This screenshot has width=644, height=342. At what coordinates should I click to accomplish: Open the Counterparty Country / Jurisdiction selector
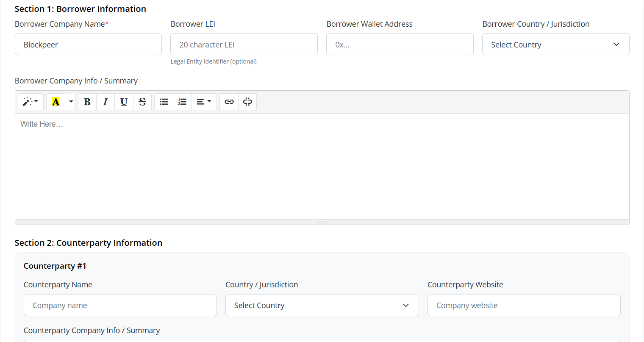(x=322, y=306)
